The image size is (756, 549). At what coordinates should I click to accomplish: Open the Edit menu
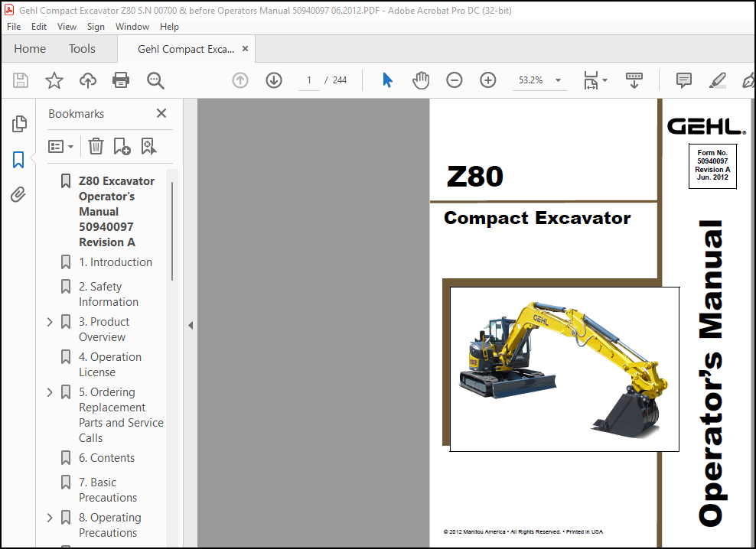pos(38,27)
